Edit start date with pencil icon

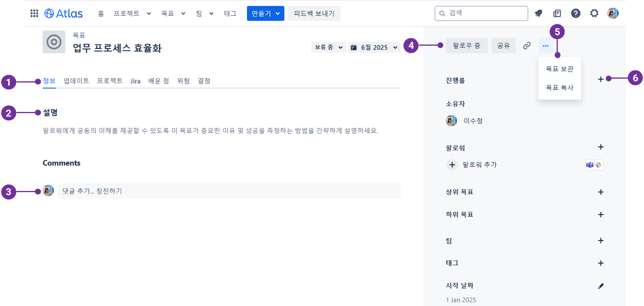601,286
